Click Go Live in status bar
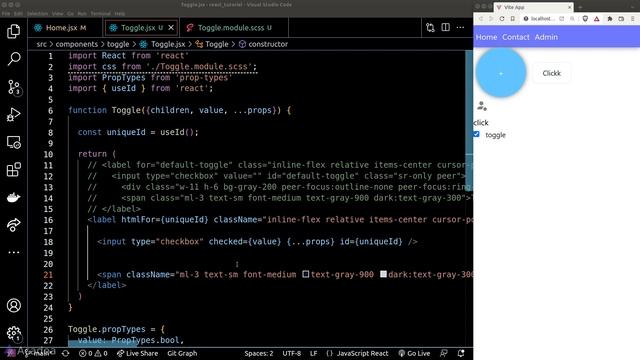 [414, 353]
